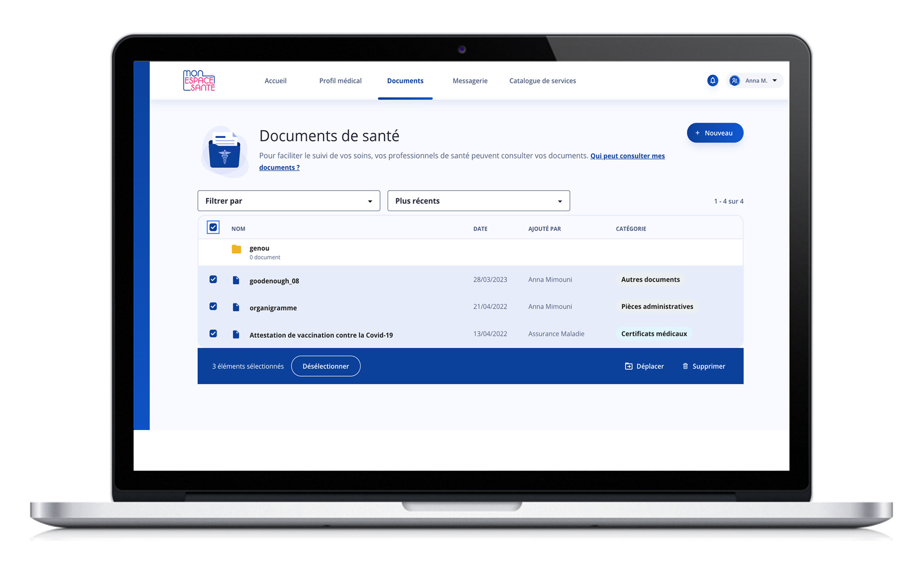Open the 'Qui peut consulter mes documents' link

click(627, 156)
